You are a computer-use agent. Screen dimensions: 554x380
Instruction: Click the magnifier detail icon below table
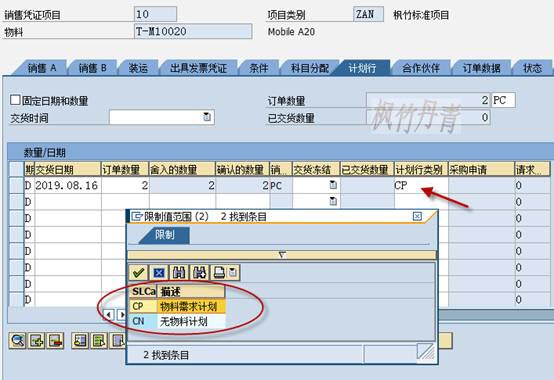(x=17, y=341)
